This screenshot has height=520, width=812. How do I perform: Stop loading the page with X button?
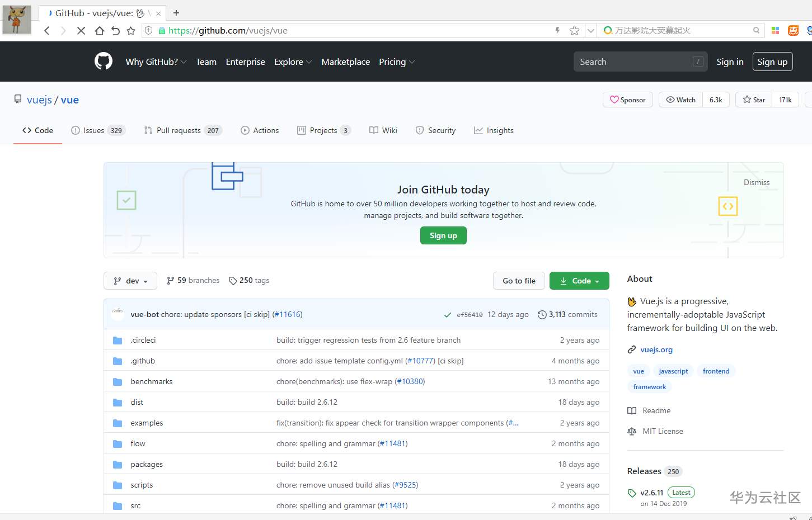point(81,31)
